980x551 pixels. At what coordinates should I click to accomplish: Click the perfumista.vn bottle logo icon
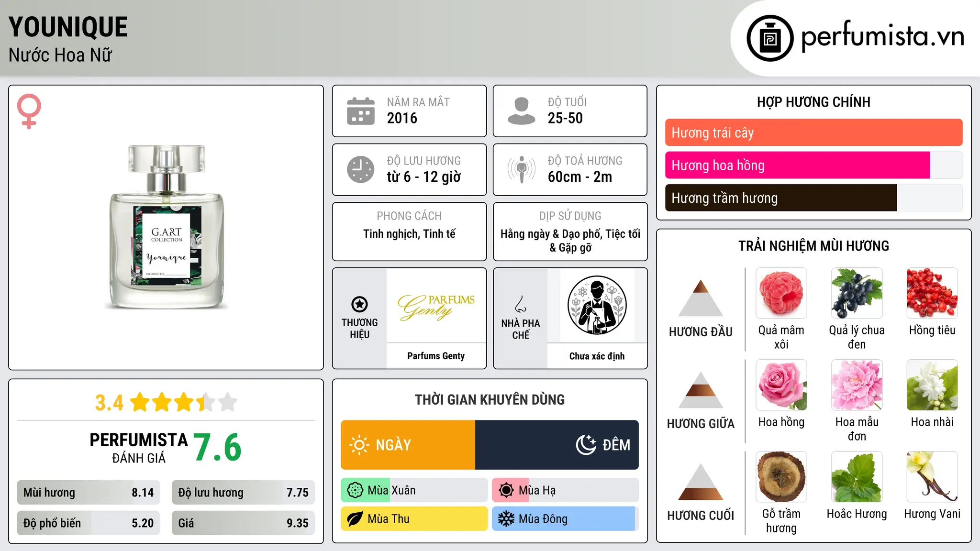coord(770,38)
